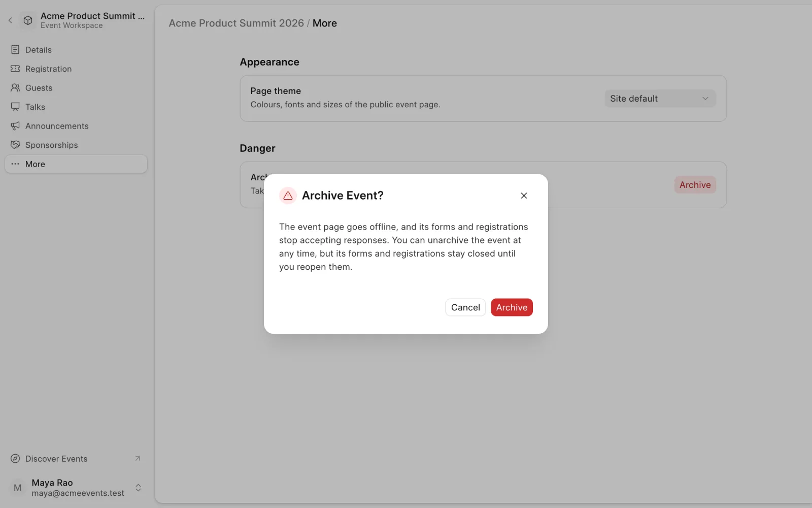Click the Details document icon
812x508 pixels.
click(x=15, y=50)
